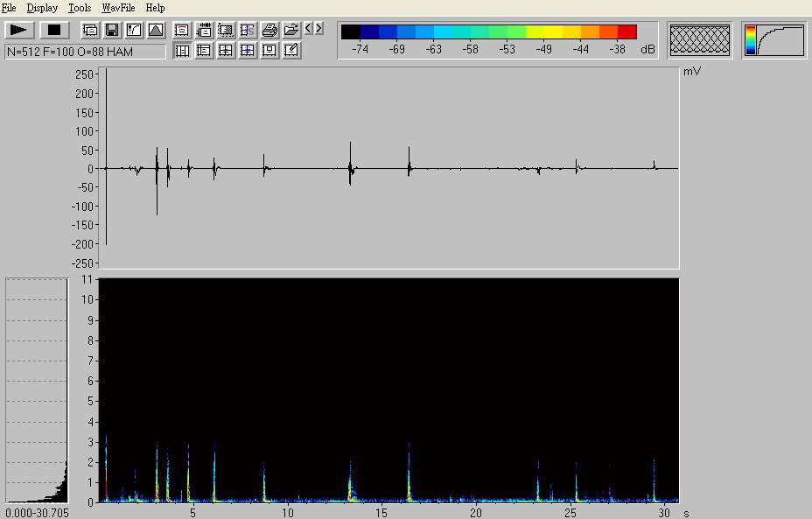Screen dimensions: 812x519
Task: Click the blue crosshair grid icon
Action: pyautogui.click(x=248, y=51)
